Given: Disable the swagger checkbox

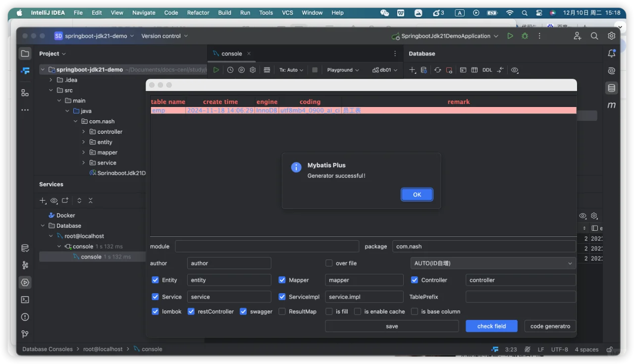Looking at the screenshot, I should coord(243,312).
